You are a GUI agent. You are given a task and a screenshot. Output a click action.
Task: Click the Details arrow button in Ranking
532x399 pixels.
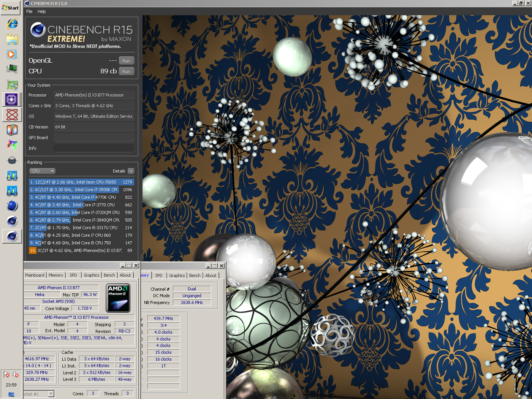131,171
